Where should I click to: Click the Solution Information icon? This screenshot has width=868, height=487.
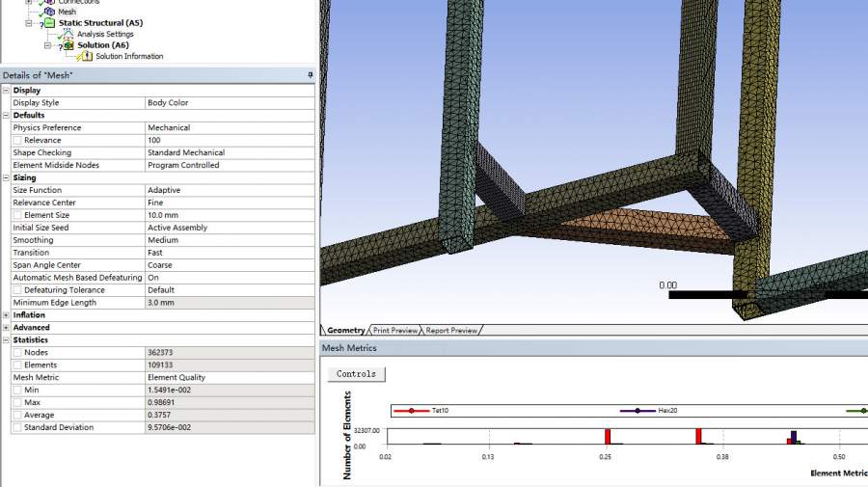tap(87, 56)
